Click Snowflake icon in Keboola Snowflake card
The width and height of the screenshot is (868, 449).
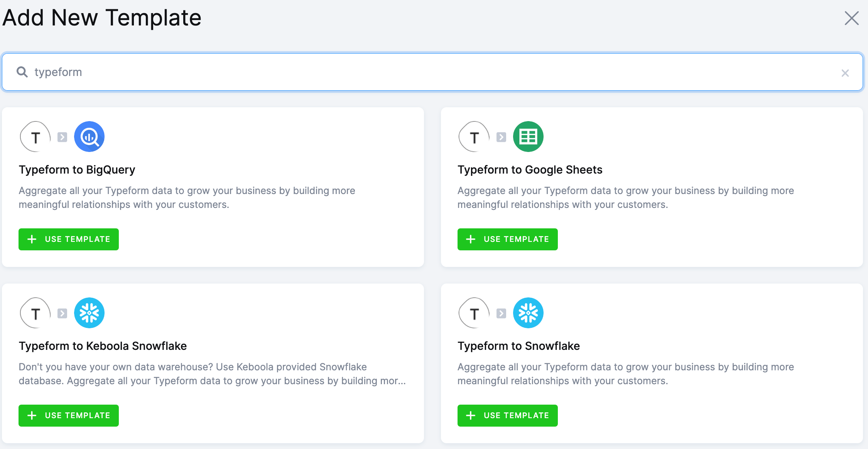[x=89, y=313]
